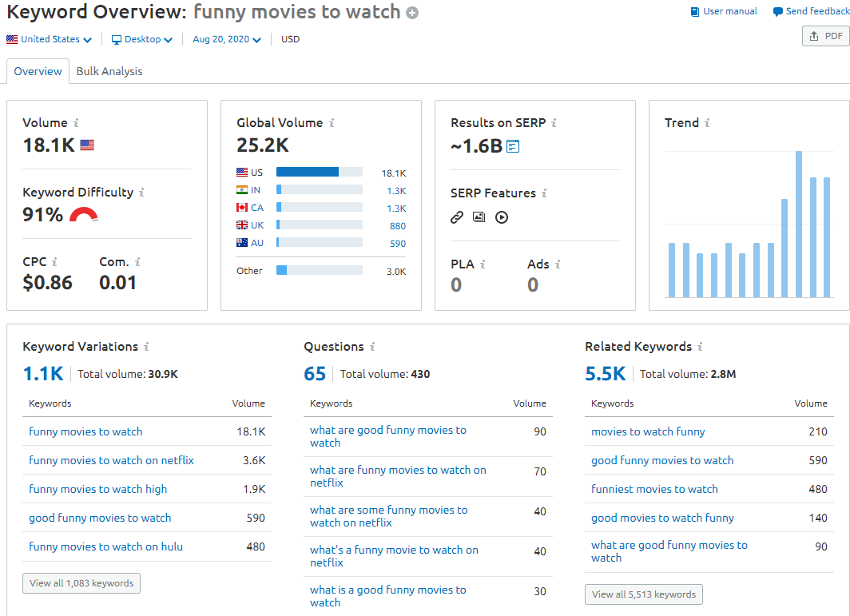Click the Other global volume bar
Image resolution: width=850 pixels, height=616 pixels.
click(x=320, y=270)
